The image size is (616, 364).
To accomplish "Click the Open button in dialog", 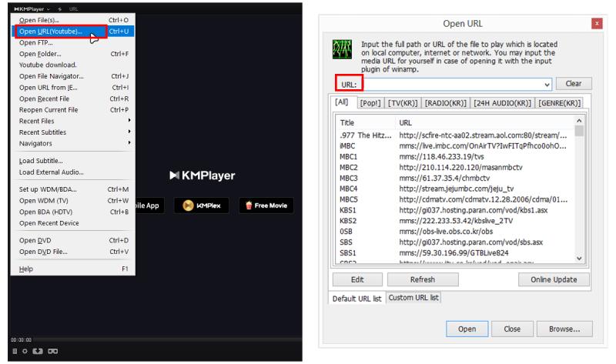I will (x=467, y=329).
